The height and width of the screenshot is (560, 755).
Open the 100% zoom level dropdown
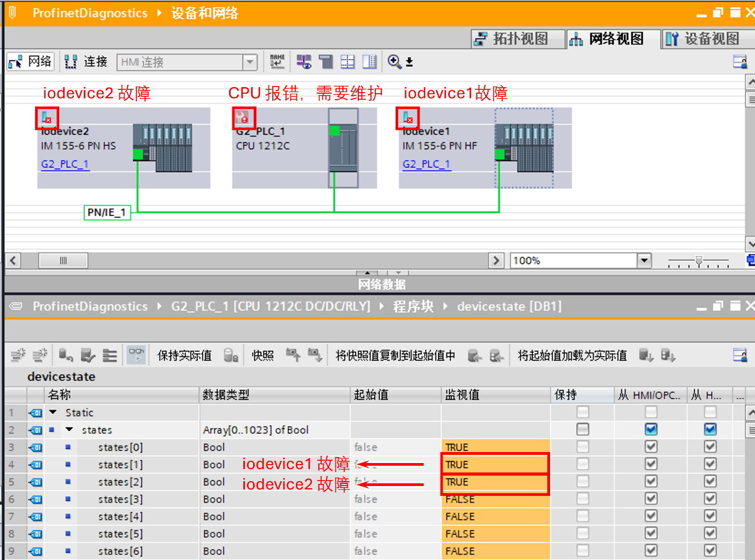[644, 260]
